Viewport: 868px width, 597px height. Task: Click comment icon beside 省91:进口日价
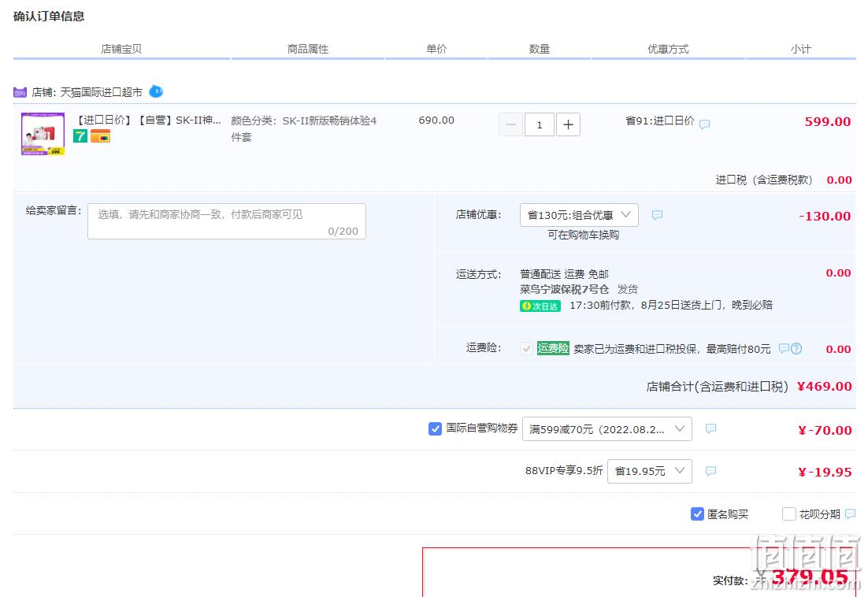705,124
